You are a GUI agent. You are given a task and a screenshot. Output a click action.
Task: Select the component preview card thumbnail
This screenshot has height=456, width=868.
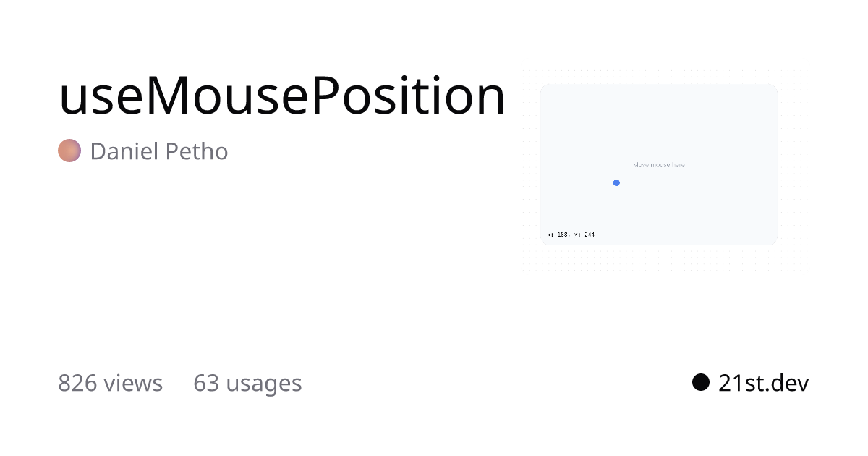click(x=659, y=164)
